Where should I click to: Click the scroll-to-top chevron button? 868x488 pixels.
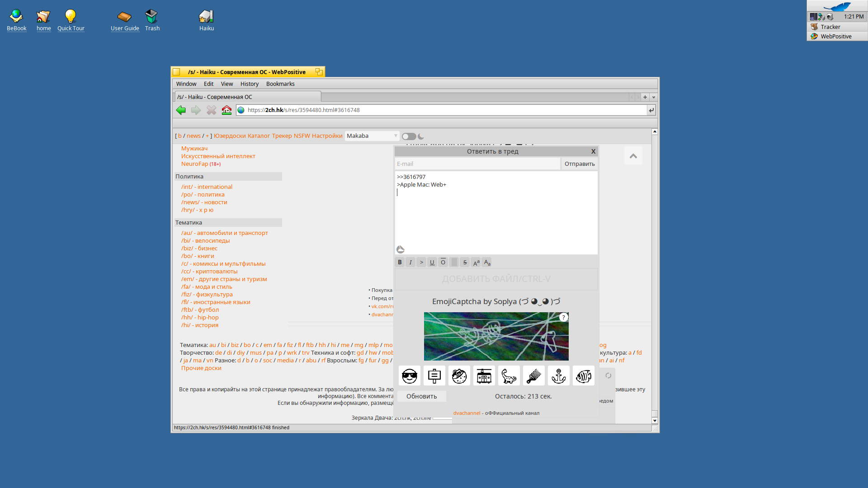pyautogui.click(x=633, y=156)
